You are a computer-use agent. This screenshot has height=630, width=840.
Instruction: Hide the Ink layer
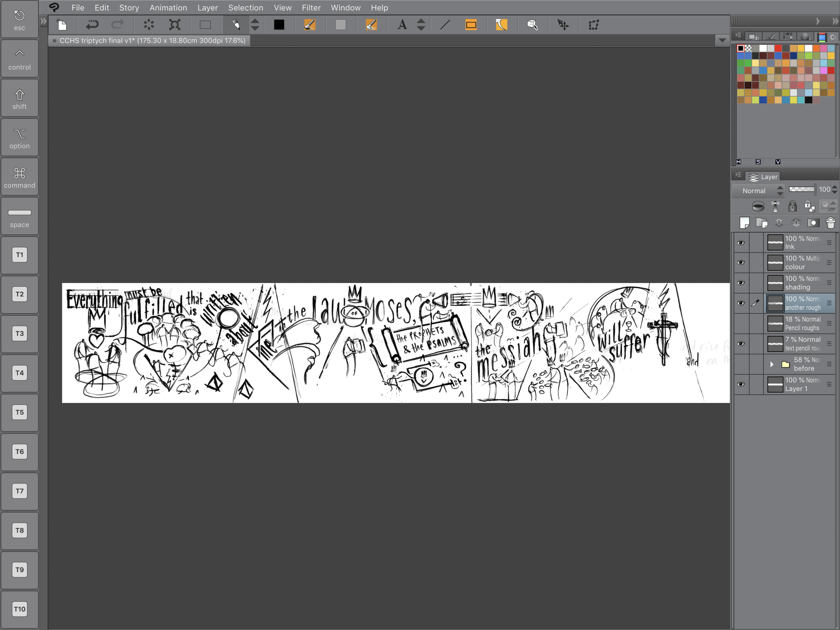[741, 243]
